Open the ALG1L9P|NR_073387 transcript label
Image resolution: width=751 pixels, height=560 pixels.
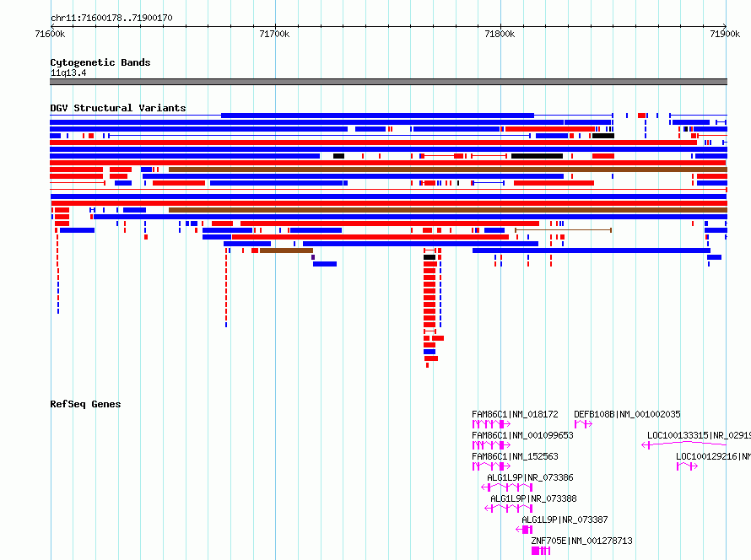[x=565, y=520]
